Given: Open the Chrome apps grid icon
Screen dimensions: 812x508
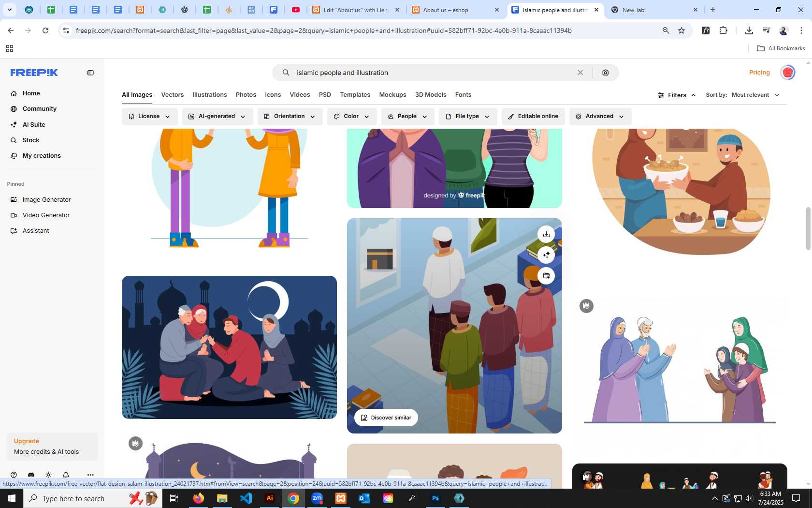Looking at the screenshot, I should point(10,48).
